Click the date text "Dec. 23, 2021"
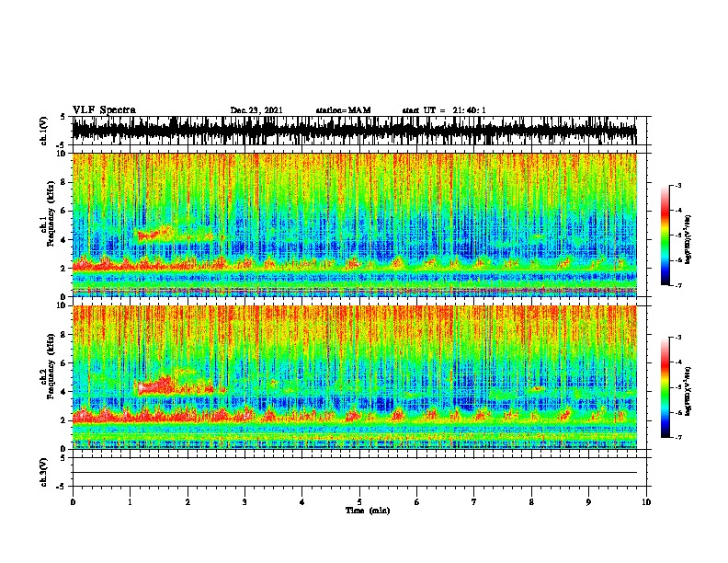Image resolution: width=728 pixels, height=563 pixels. click(256, 110)
